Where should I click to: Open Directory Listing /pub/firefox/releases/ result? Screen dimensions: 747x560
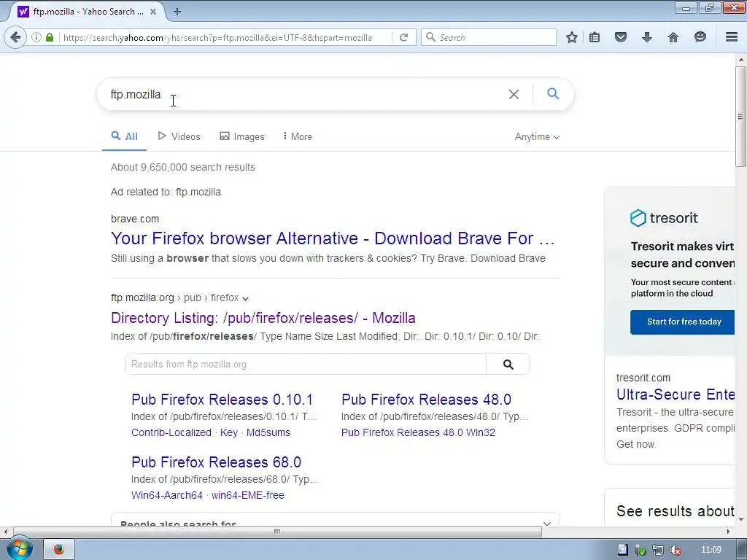coord(263,318)
